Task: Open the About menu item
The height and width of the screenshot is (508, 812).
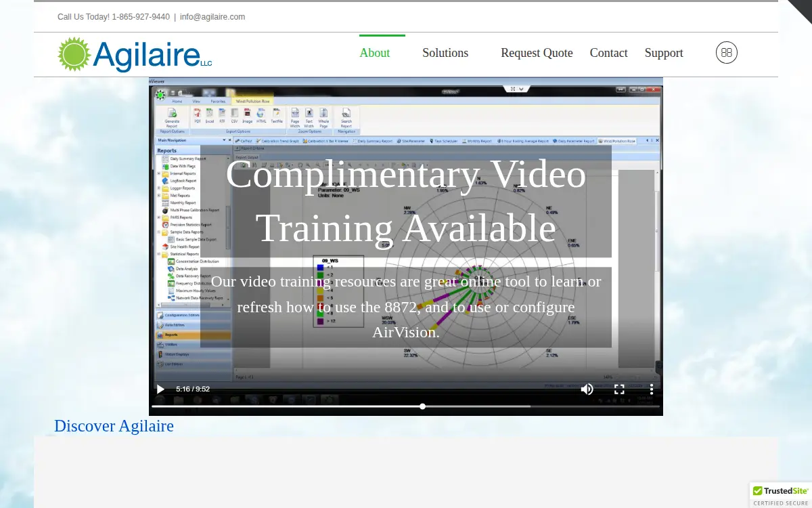Action: coord(375,53)
